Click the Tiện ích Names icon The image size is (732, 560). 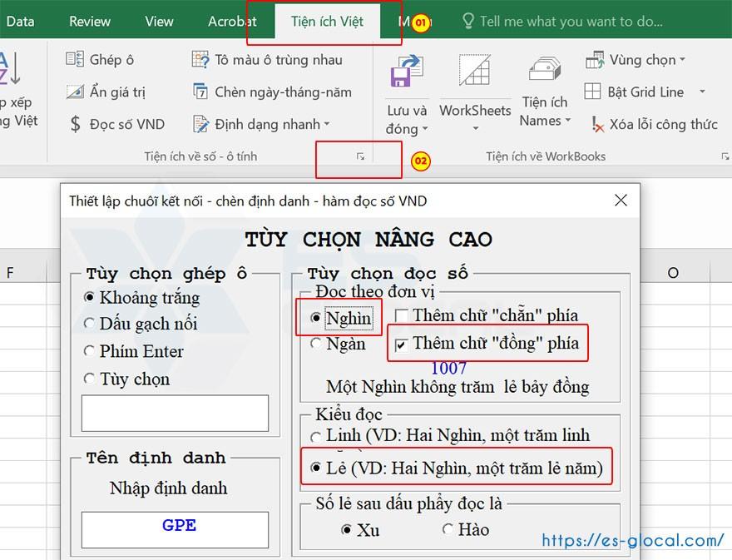tap(544, 69)
